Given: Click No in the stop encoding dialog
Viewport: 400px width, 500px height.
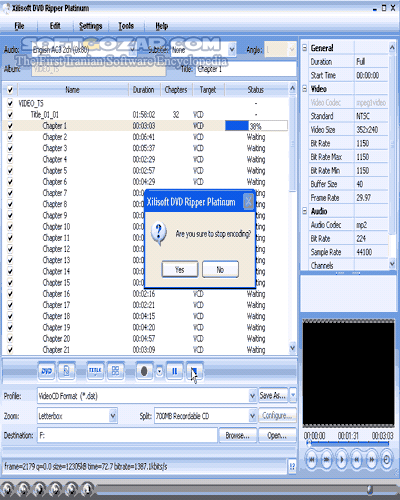Looking at the screenshot, I should (220, 269).
